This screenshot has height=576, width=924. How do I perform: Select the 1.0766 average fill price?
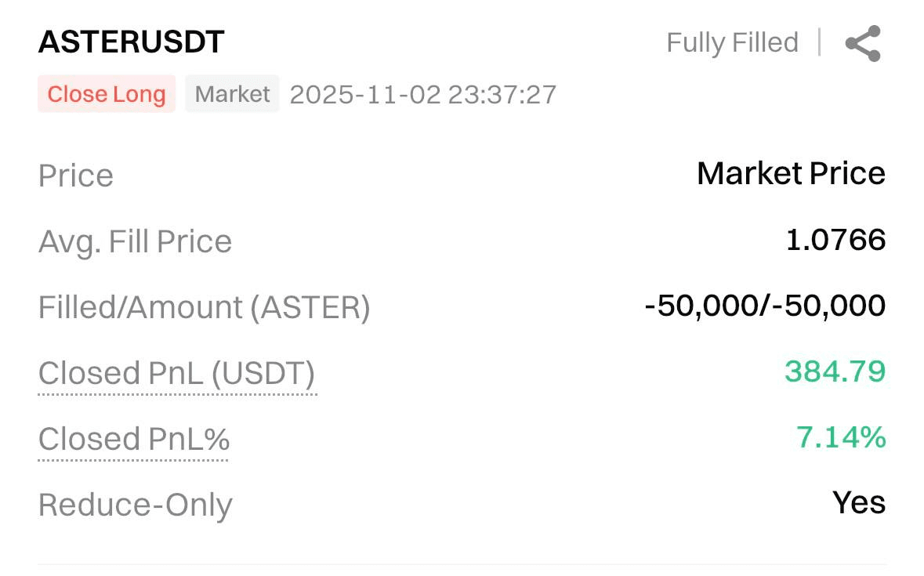835,240
